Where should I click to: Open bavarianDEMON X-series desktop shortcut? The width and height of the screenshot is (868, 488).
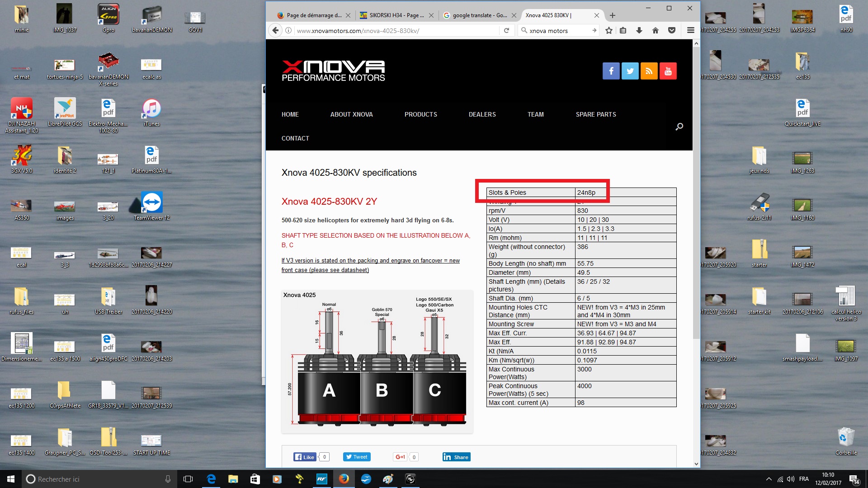coord(108,69)
